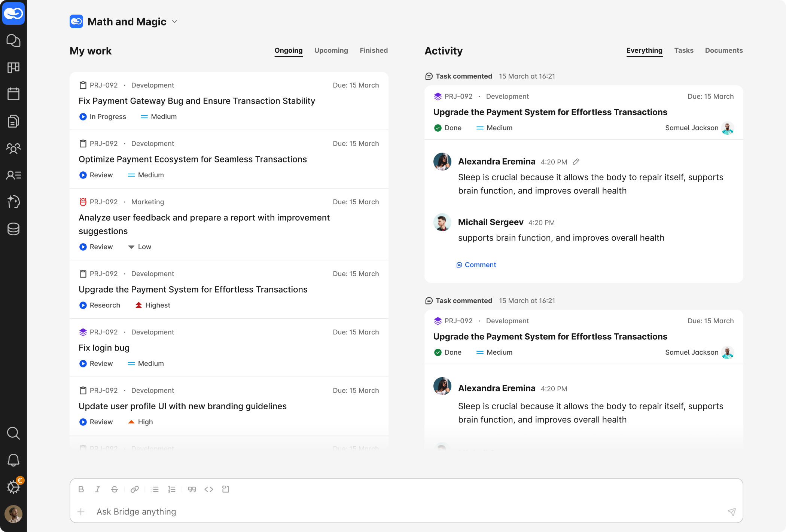Viewport: 786px width, 532px height.
Task: Click the search magnifier in sidebar
Action: tap(13, 433)
